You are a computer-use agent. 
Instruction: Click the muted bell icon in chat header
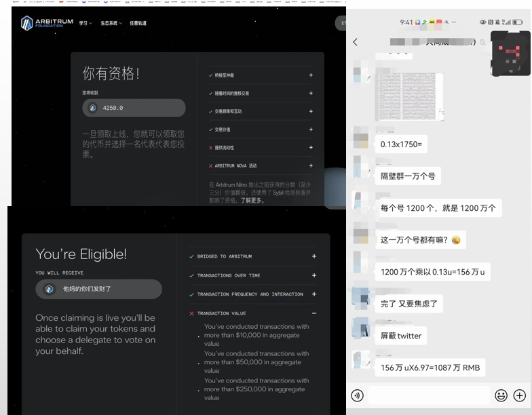(x=482, y=42)
